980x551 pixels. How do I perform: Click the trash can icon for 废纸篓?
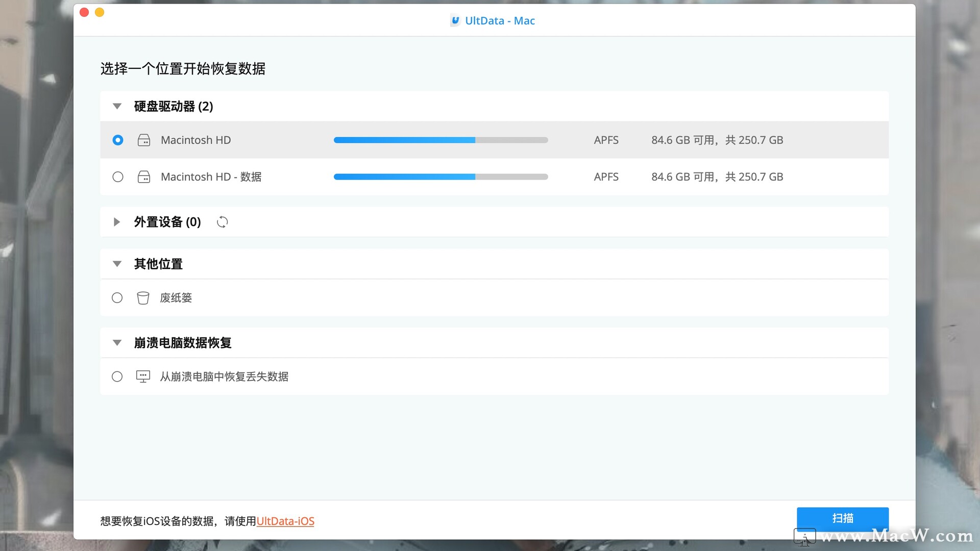coord(143,298)
